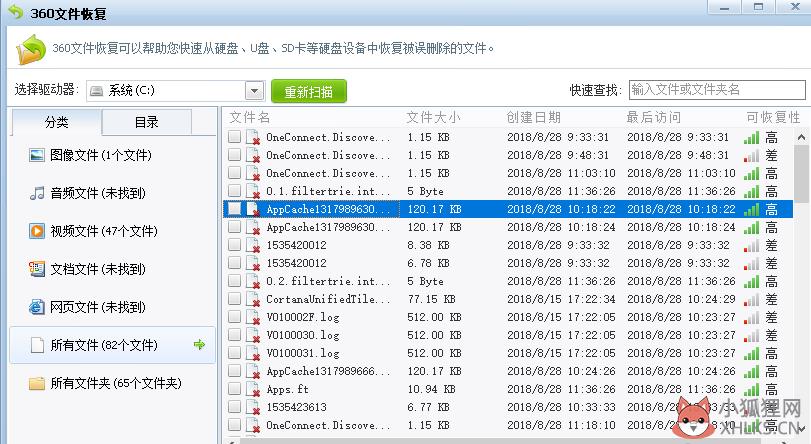
Task: Click the file list scroll up arrow
Action: 801,137
